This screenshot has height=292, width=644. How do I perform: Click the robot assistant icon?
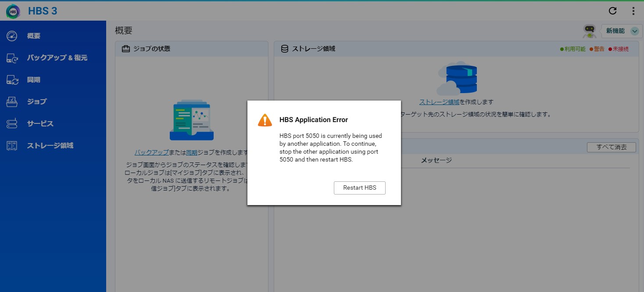pyautogui.click(x=590, y=31)
